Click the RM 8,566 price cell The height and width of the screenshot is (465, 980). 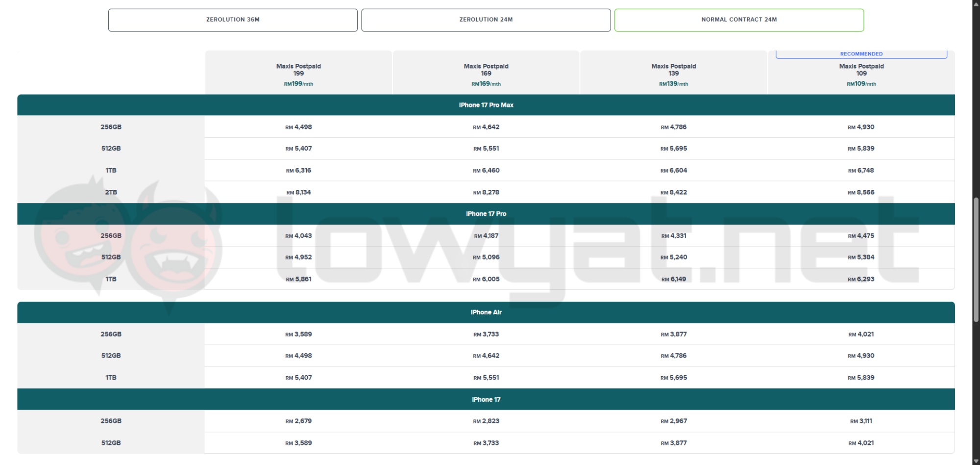point(861,192)
